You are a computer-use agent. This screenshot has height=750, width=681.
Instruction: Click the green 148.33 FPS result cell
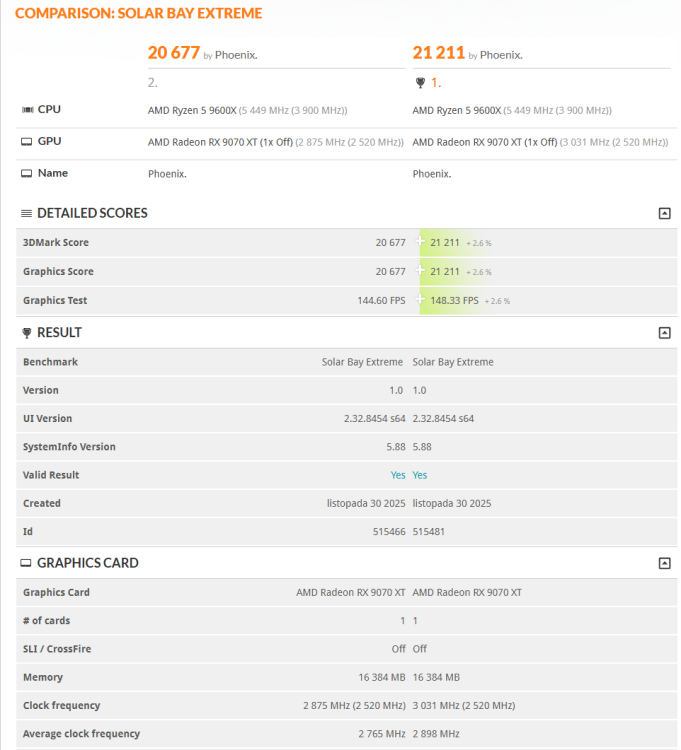(455, 301)
